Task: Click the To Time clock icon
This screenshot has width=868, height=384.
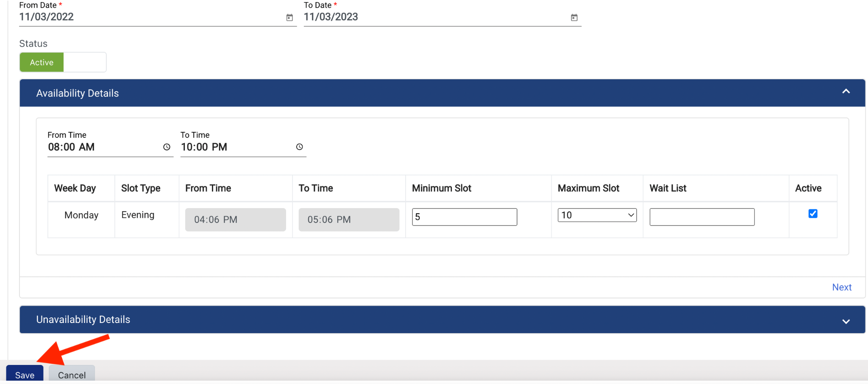Action: click(x=299, y=147)
